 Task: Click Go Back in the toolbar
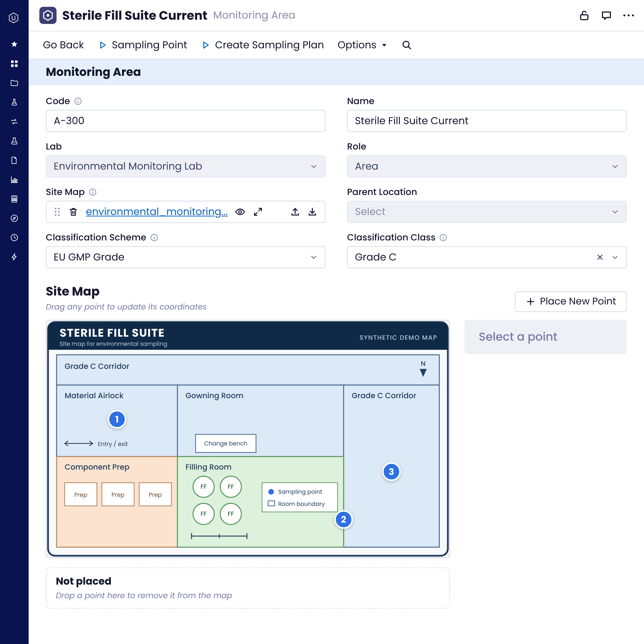point(63,45)
